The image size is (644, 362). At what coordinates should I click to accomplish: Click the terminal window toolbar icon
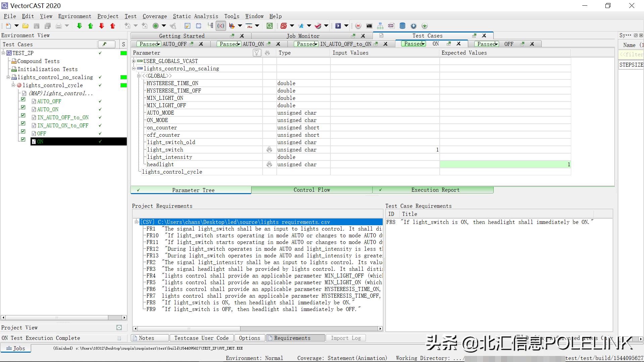[369, 26]
